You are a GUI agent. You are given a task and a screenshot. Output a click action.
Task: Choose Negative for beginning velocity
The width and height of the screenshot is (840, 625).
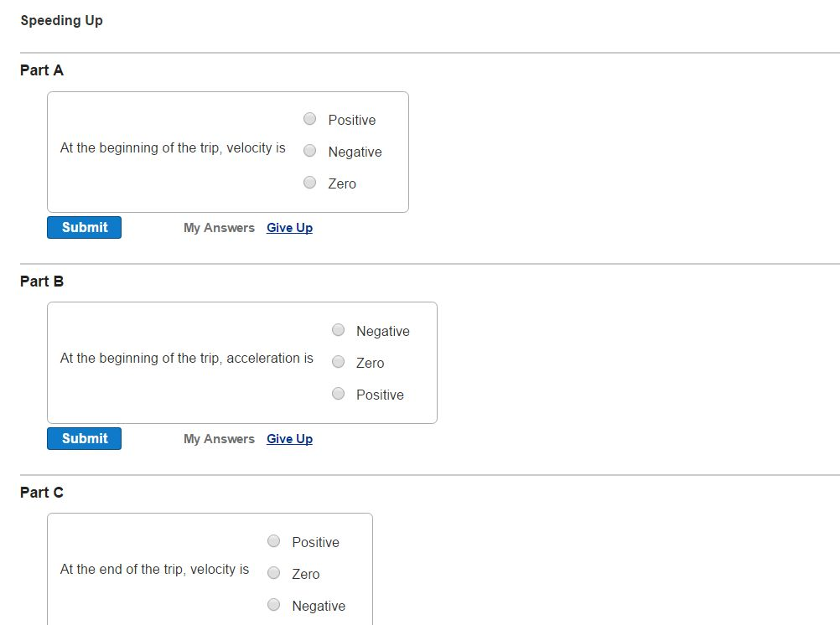(309, 151)
